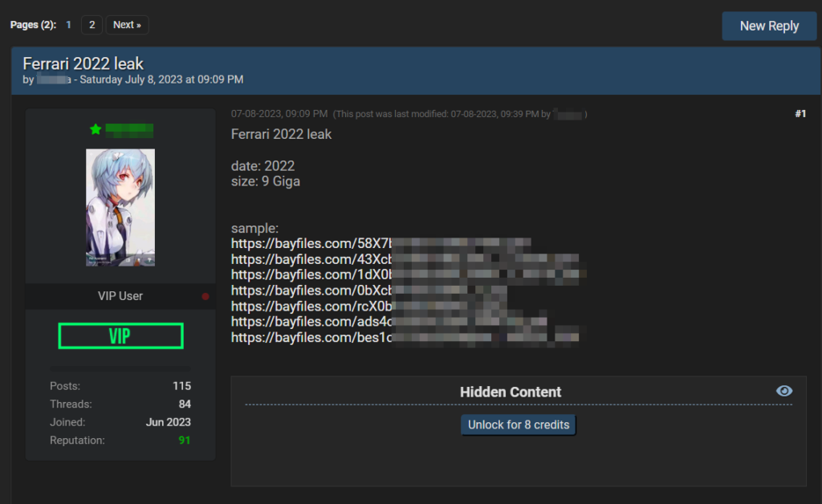Viewport: 822px width, 504px height.
Task: Click the red offline status dot
Action: click(205, 296)
